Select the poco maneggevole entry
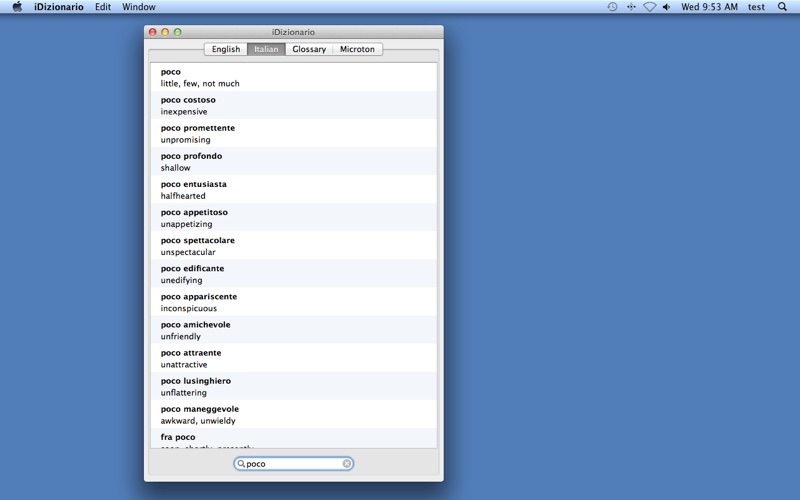Image resolution: width=800 pixels, height=500 pixels. point(294,414)
